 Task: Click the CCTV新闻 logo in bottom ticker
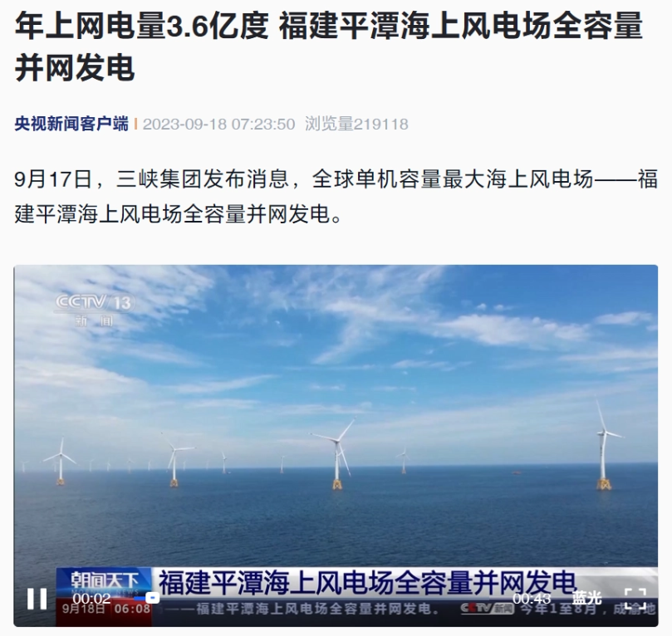click(x=487, y=609)
